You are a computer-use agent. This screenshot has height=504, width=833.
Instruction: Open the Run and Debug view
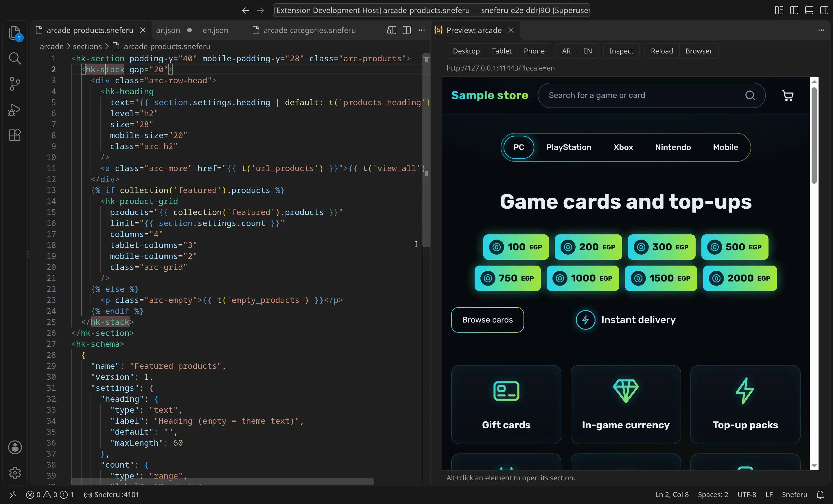15,110
